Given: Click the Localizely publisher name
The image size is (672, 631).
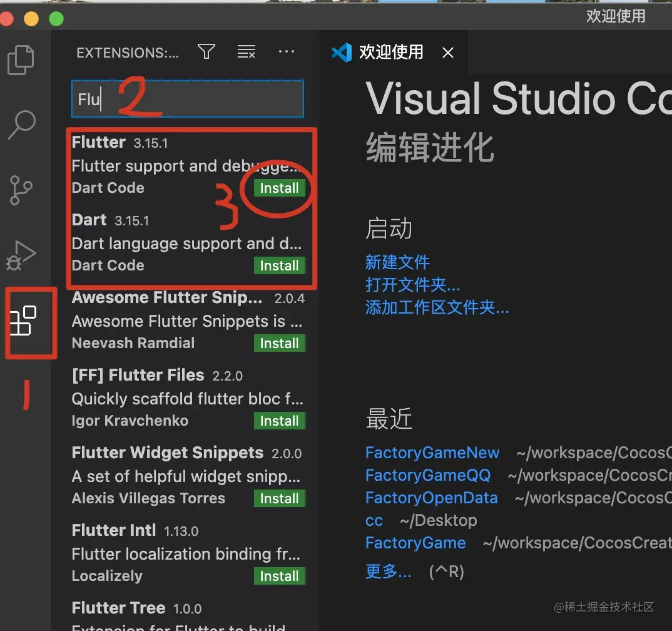Looking at the screenshot, I should tap(107, 576).
